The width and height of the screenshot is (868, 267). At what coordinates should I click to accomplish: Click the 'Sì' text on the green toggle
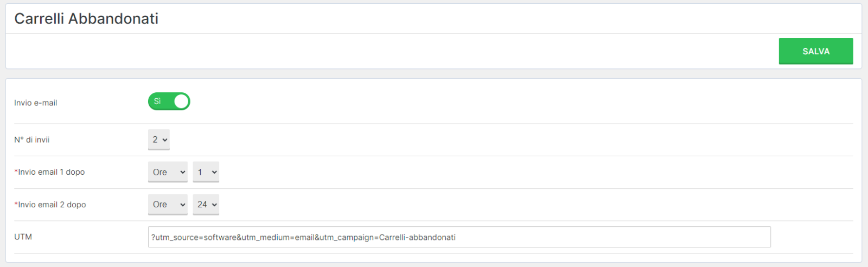point(157,101)
